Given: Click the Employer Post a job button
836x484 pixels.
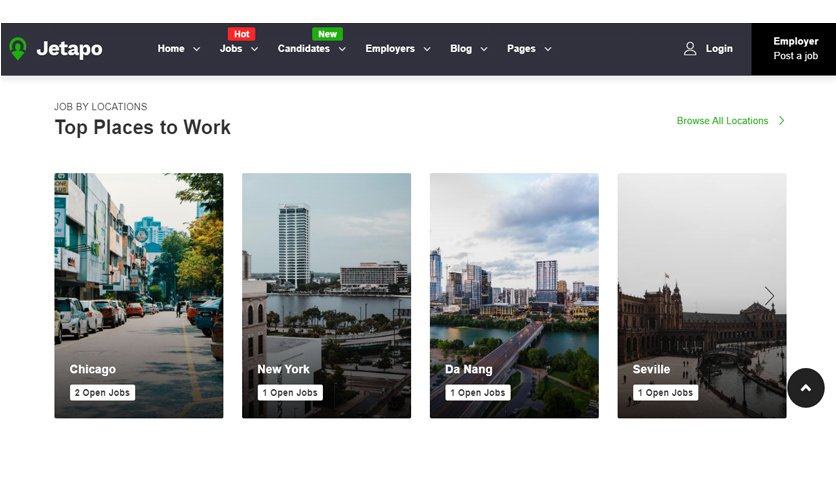Looking at the screenshot, I should [794, 49].
